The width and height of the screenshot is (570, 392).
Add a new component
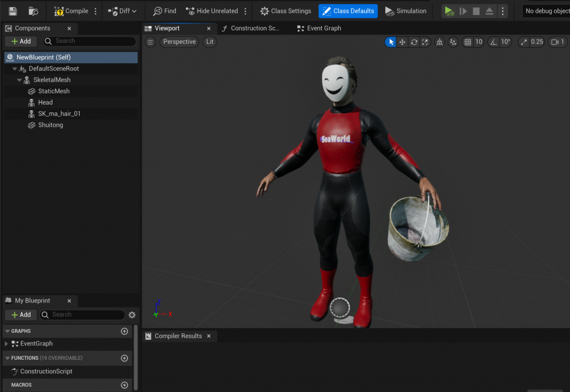21,41
